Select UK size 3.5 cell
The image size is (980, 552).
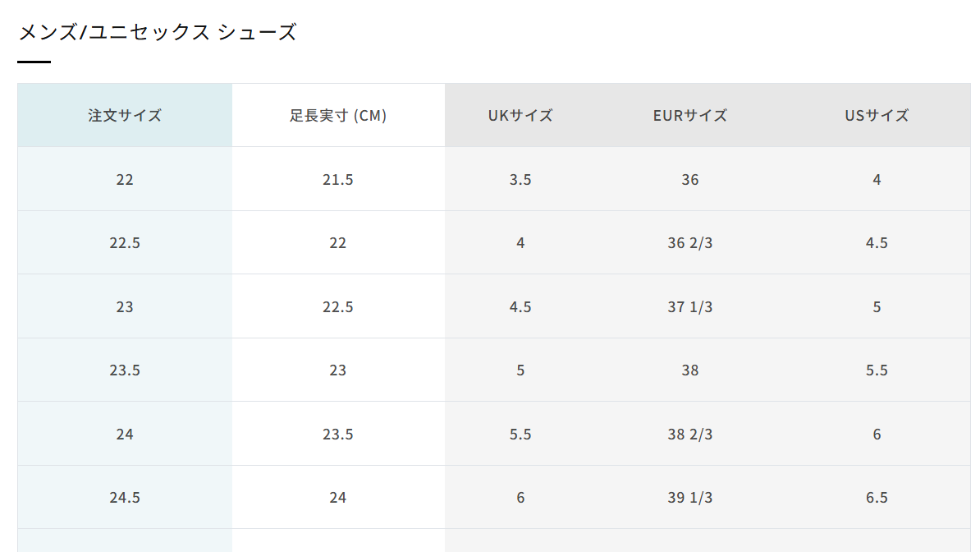(520, 180)
